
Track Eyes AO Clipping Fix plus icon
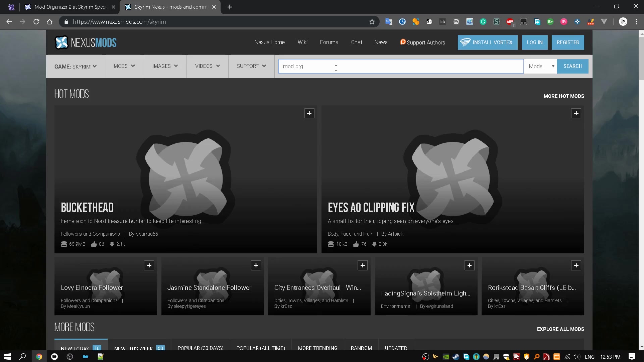pyautogui.click(x=576, y=113)
